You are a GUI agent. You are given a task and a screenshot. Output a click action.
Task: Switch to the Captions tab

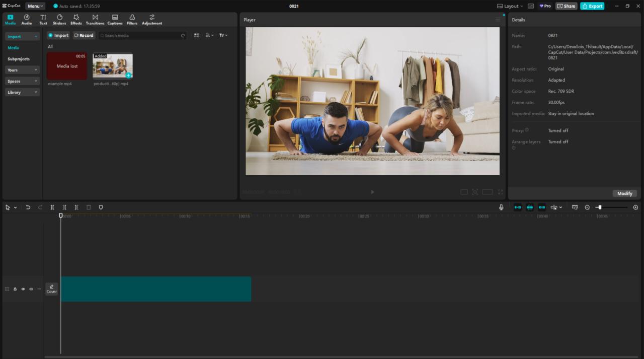click(x=115, y=20)
